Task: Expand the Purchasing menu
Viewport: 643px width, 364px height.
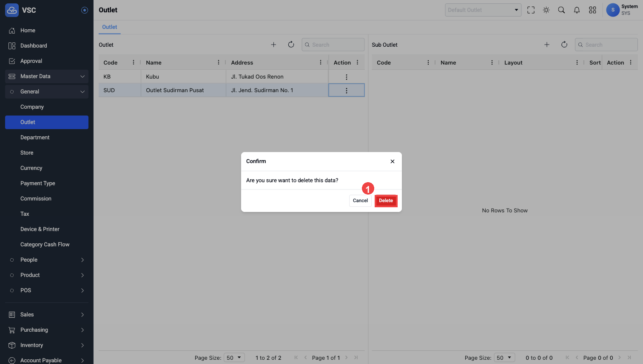Action: (x=47, y=330)
